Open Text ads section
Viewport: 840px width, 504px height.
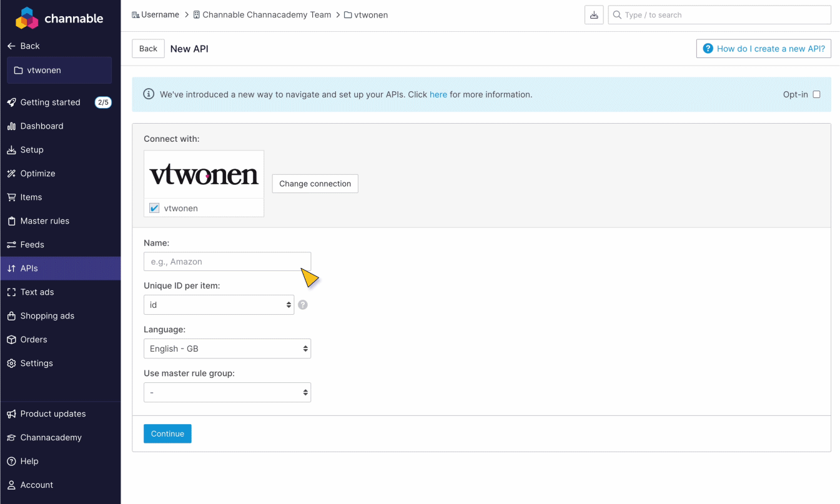(x=37, y=292)
